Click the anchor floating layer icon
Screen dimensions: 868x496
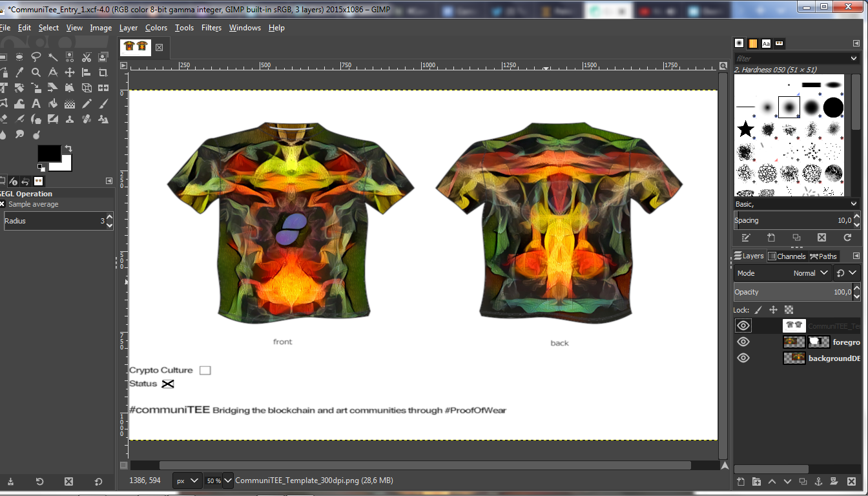tap(818, 481)
